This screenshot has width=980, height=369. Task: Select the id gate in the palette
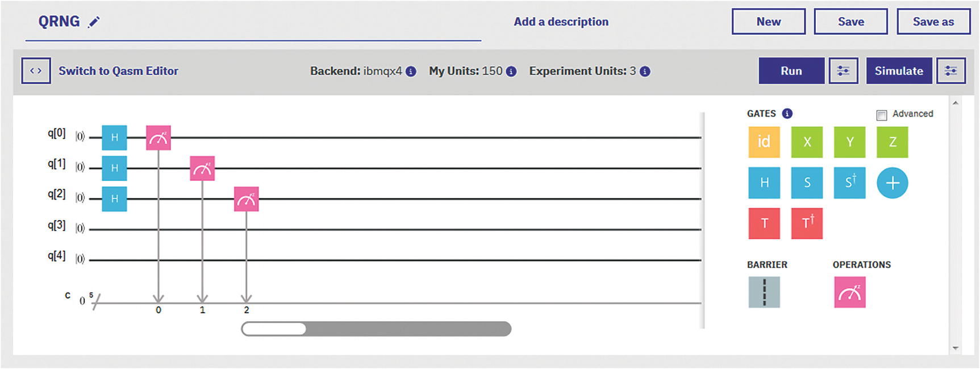pyautogui.click(x=764, y=142)
